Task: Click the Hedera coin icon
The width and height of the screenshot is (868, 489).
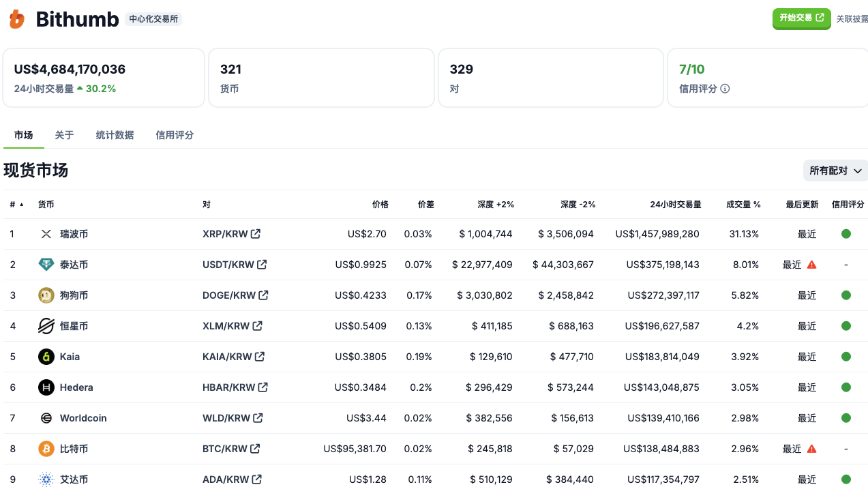Action: point(46,387)
